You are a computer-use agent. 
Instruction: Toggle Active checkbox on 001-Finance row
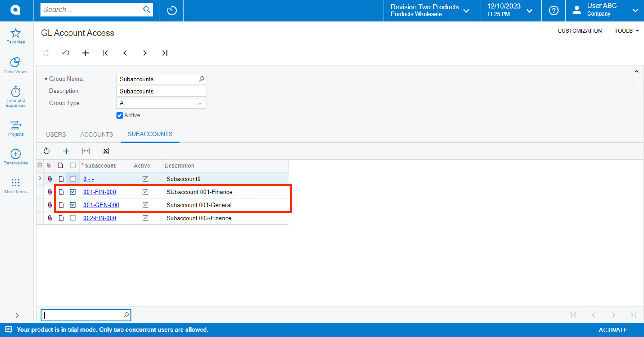(x=145, y=192)
